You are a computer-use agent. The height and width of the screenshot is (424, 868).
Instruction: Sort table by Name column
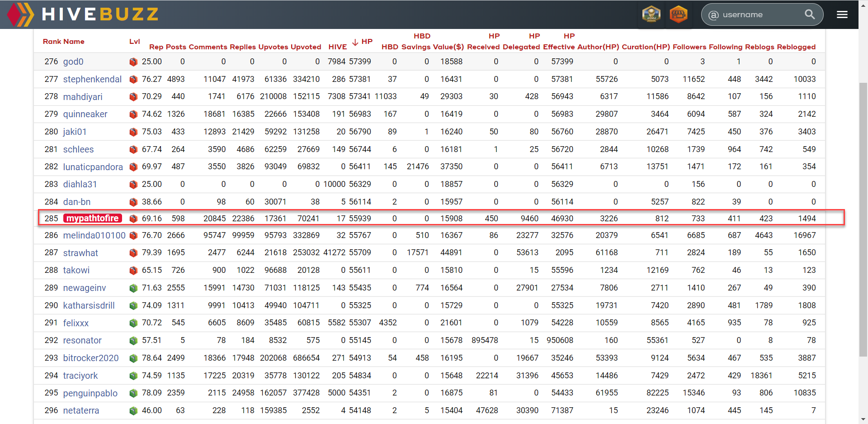(x=74, y=42)
